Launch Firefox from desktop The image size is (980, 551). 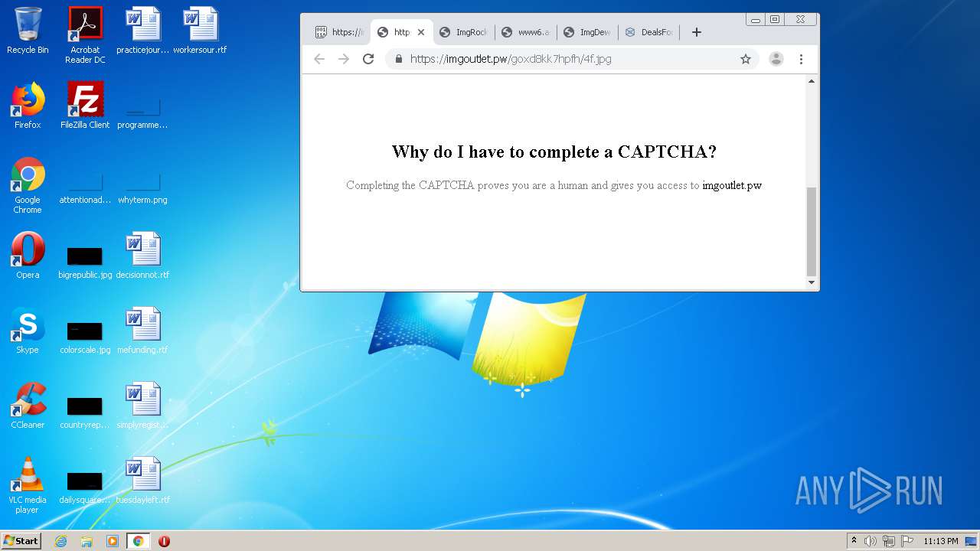tap(28, 106)
